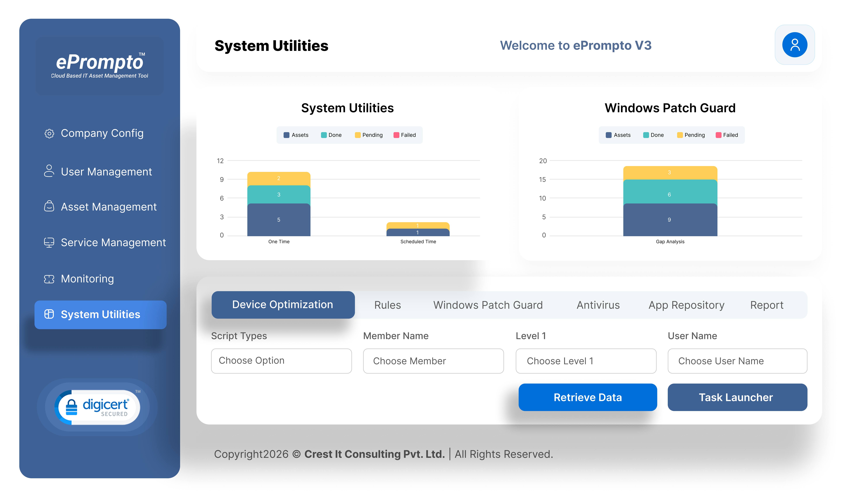This screenshot has height=504, width=842.
Task: Click the Service Management monitor icon
Action: 49,242
